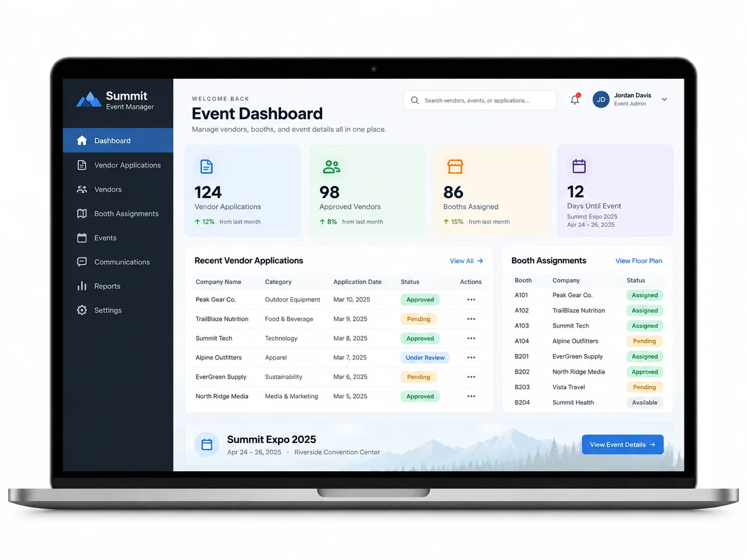Click the Vista Travel booth company name

569,387
